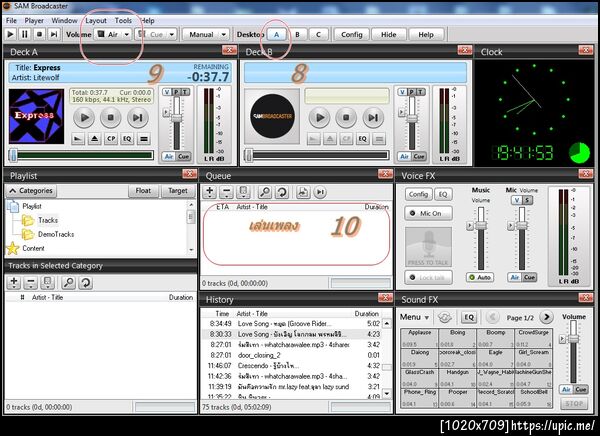The image size is (600, 436).
Task: Stop Deck B playback
Action: pyautogui.click(x=346, y=118)
